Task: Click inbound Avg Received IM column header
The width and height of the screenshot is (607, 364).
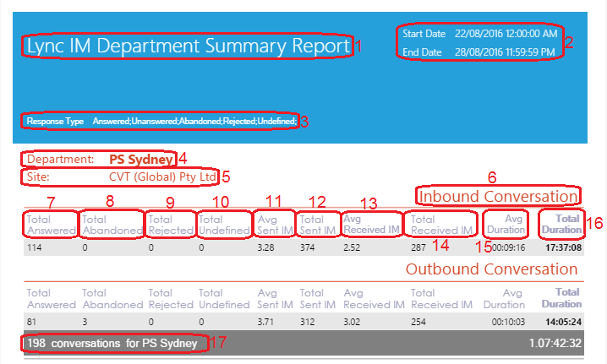Action: 372,225
